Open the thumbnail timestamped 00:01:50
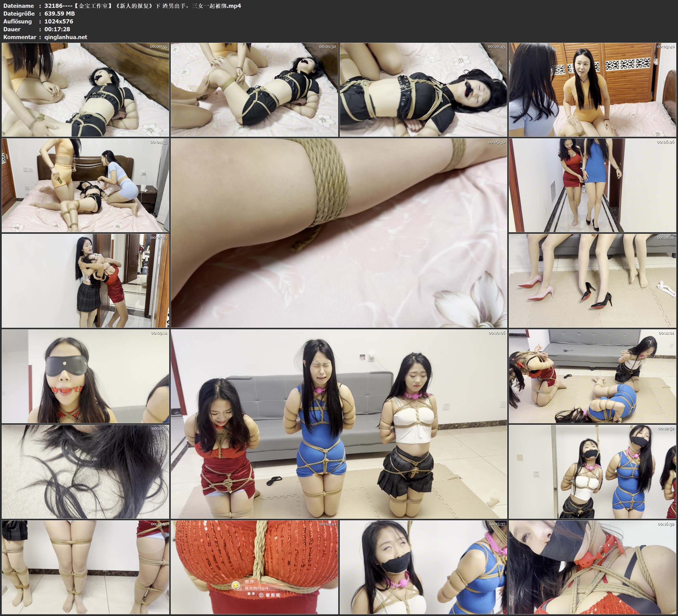 [x=254, y=89]
